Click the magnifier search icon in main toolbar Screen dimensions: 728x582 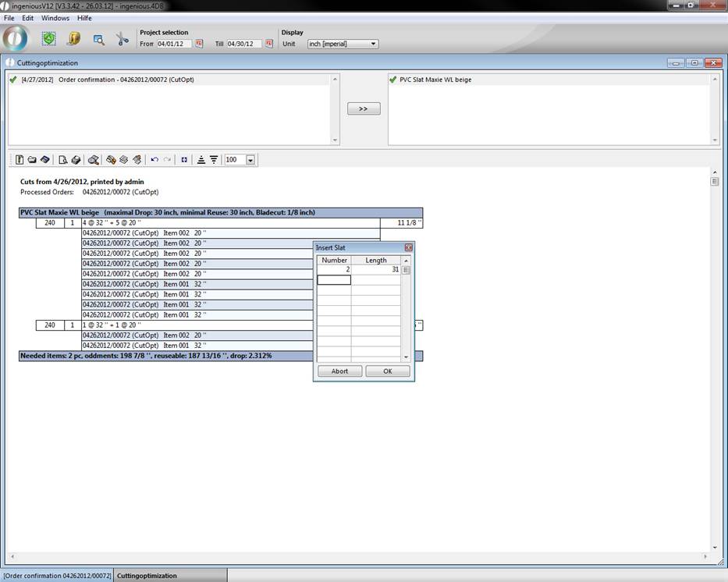pos(99,39)
